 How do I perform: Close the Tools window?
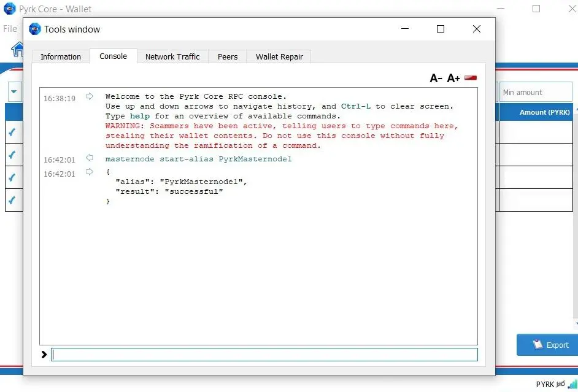(477, 29)
